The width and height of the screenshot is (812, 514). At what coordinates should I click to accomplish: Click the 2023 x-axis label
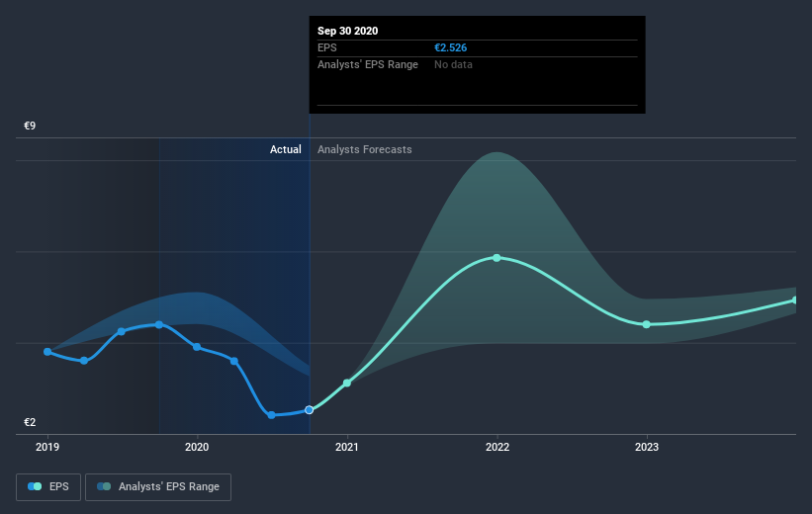pyautogui.click(x=647, y=447)
